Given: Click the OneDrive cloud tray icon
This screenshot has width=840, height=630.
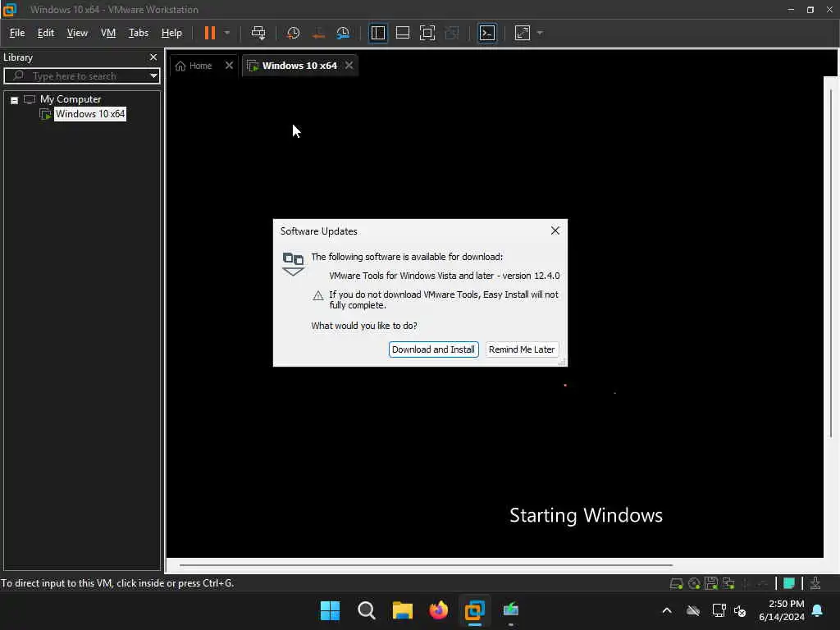Looking at the screenshot, I should coord(693,610).
